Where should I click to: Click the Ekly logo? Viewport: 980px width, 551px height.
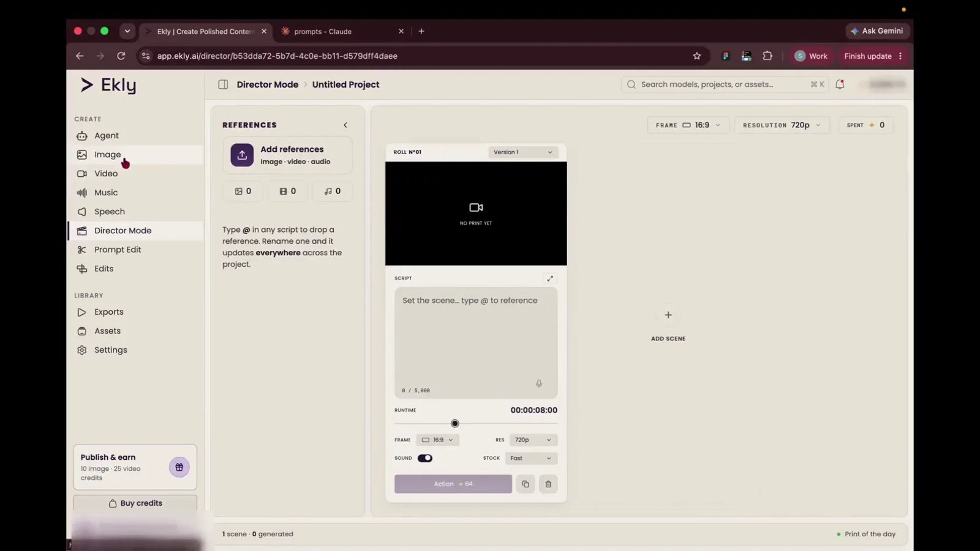tap(108, 85)
